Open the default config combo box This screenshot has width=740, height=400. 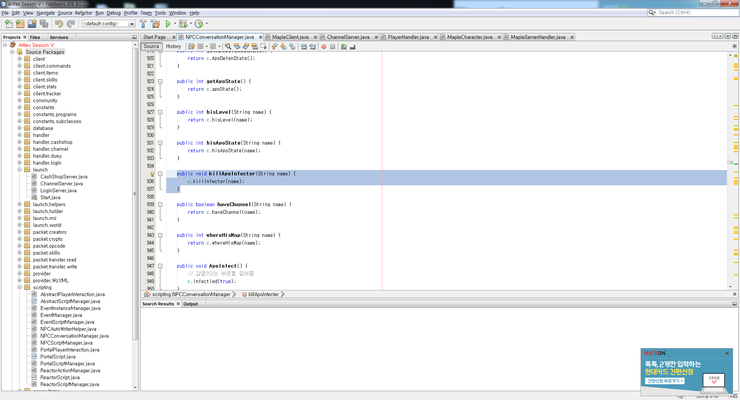click(109, 24)
